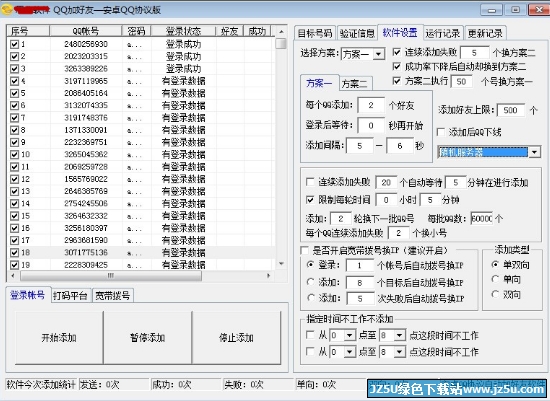Open second row 点至 hour dropdown
Viewport: 550px width, 401px height.
point(399,352)
